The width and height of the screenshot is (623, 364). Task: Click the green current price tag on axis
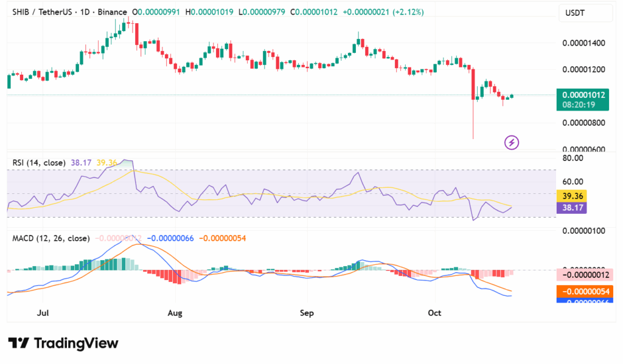[583, 95]
